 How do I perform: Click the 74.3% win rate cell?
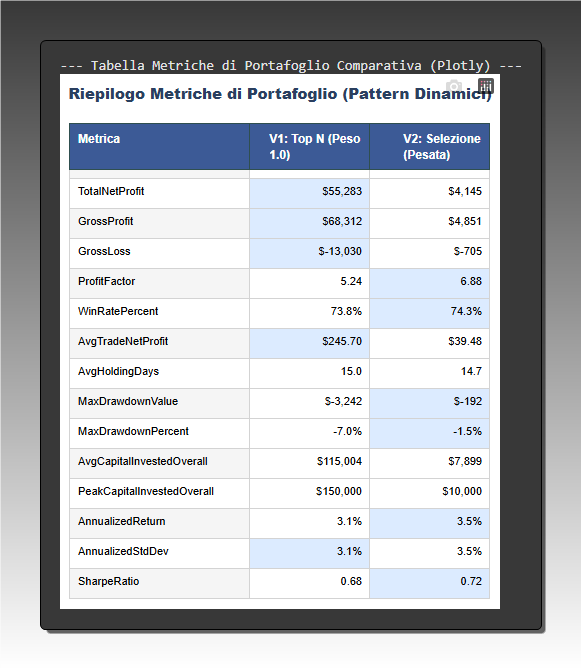click(429, 314)
